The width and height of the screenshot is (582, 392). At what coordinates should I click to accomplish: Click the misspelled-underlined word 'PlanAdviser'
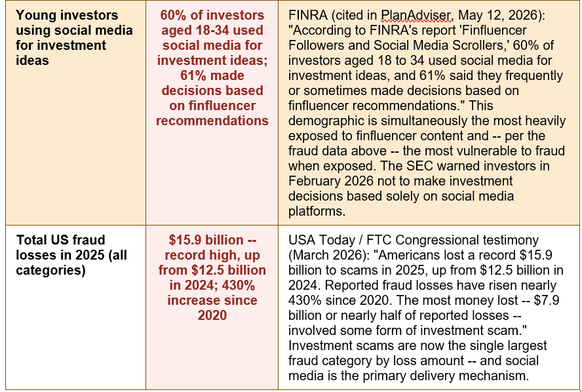tap(416, 15)
